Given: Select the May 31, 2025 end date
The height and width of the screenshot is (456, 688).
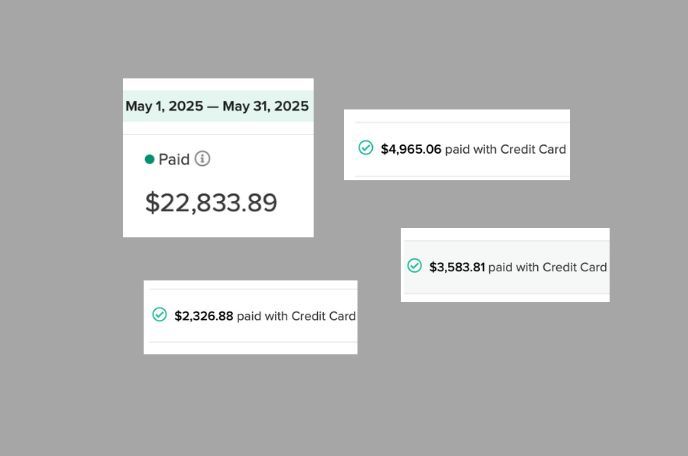Looking at the screenshot, I should tap(265, 106).
